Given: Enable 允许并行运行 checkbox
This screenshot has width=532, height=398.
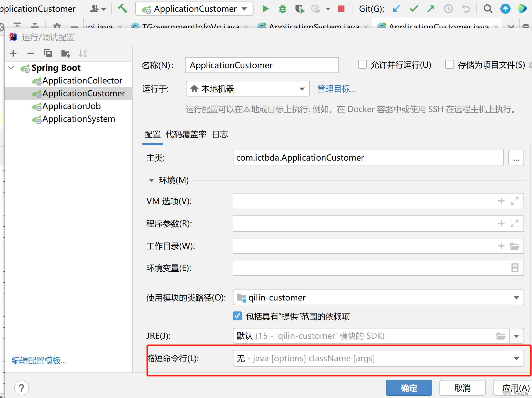Looking at the screenshot, I should [x=362, y=65].
